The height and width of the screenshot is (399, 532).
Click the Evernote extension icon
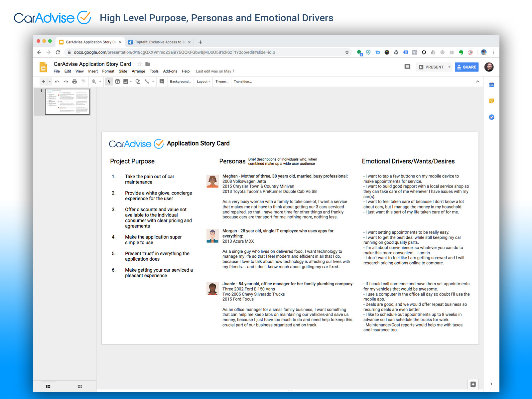click(461, 52)
